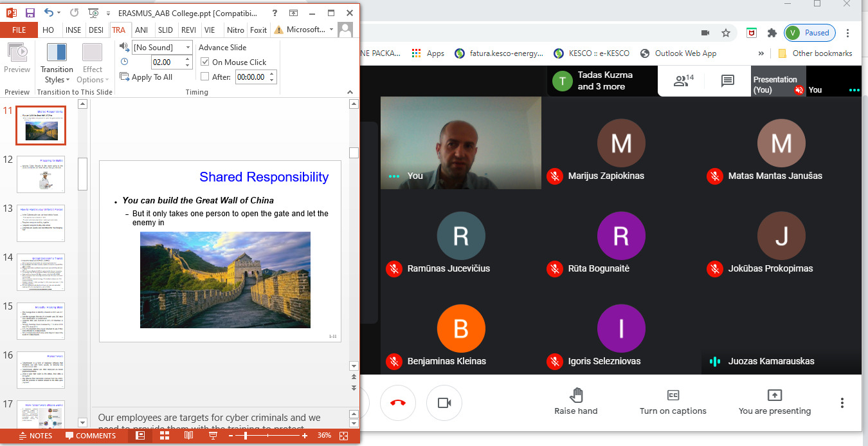This screenshot has width=868, height=446.
Task: Select slide 14 thumbnail
Action: [41, 272]
